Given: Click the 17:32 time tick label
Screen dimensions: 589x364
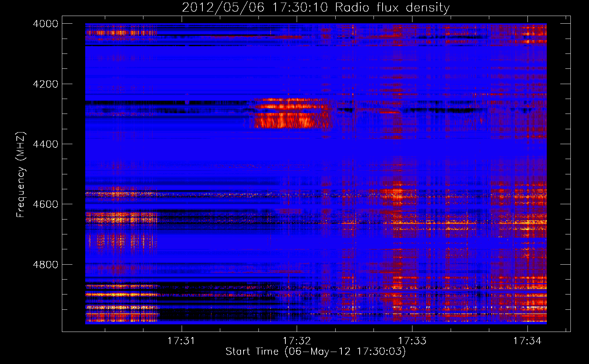Looking at the screenshot, I should point(297,341).
